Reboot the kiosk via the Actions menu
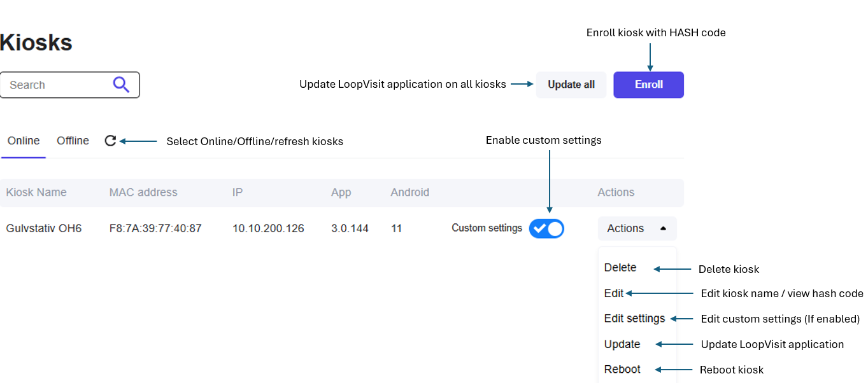Screen dimensions: 868x383 [622, 370]
